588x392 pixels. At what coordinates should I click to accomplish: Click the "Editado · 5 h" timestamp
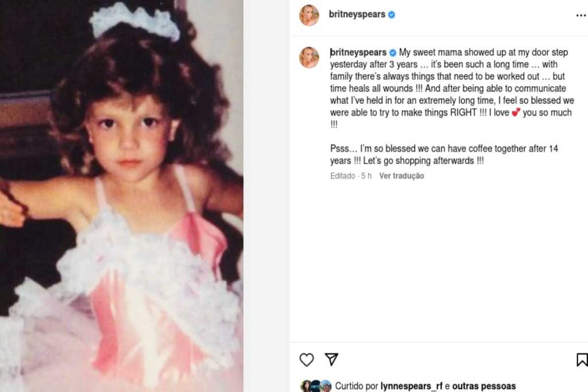(x=351, y=176)
